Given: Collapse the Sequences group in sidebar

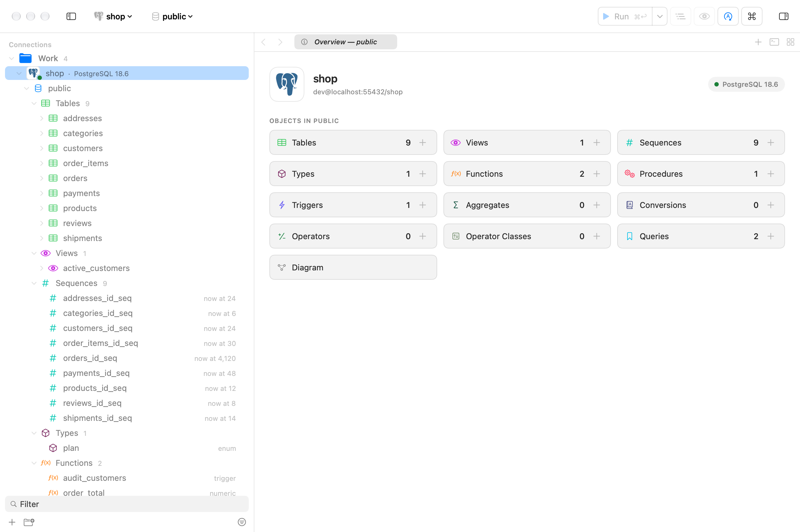Looking at the screenshot, I should [x=34, y=283].
